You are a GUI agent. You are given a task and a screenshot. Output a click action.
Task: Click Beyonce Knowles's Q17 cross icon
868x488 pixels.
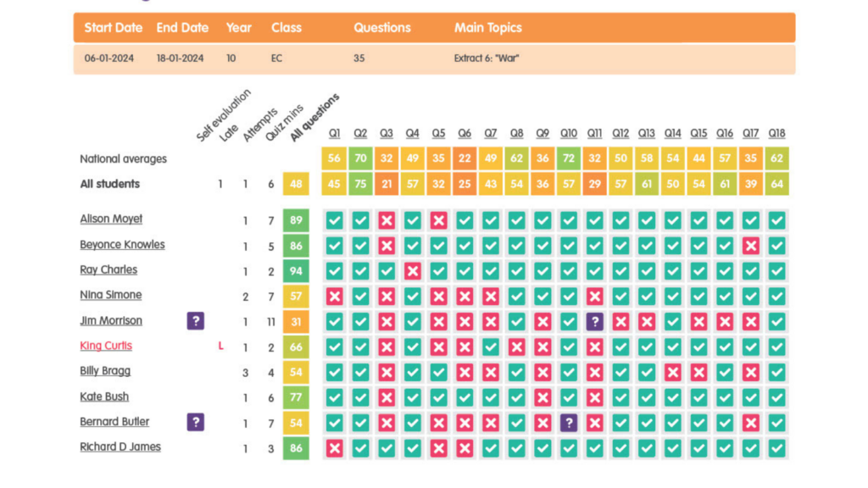tap(750, 245)
